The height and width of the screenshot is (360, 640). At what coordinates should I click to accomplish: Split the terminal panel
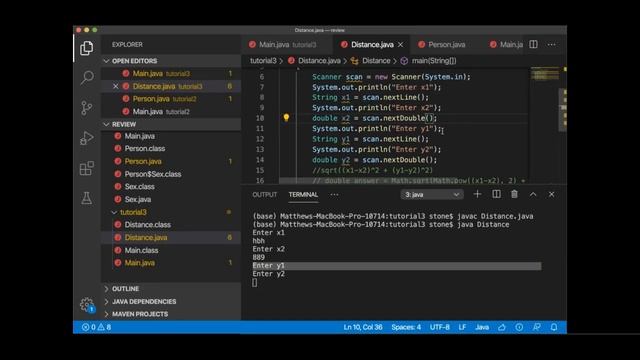tap(496, 194)
